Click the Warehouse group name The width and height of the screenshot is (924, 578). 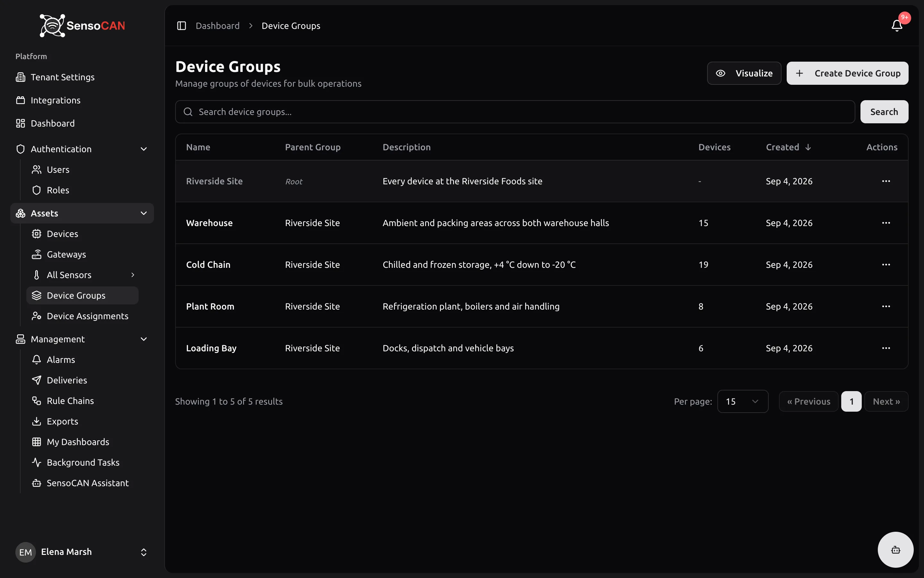pos(209,223)
